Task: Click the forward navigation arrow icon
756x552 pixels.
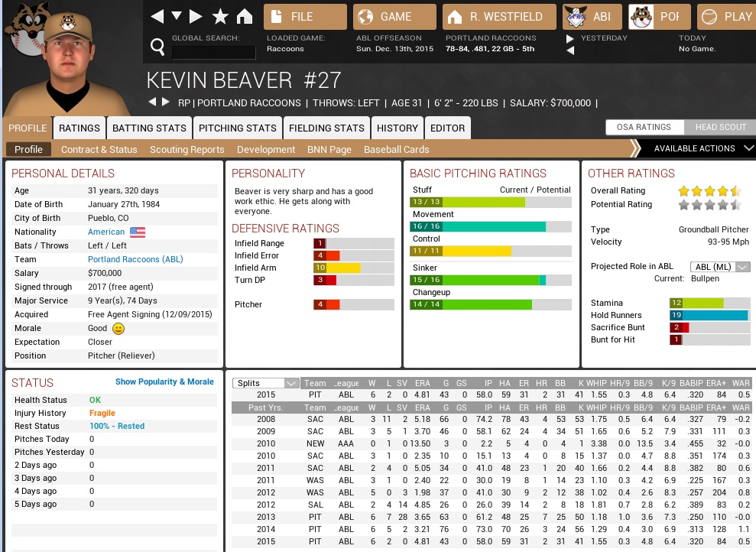Action: (x=196, y=17)
